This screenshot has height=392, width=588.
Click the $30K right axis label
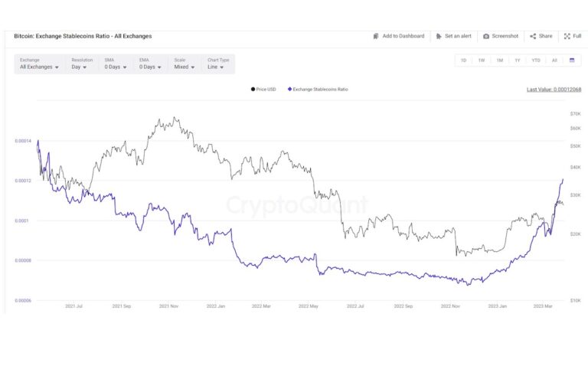[x=575, y=195]
